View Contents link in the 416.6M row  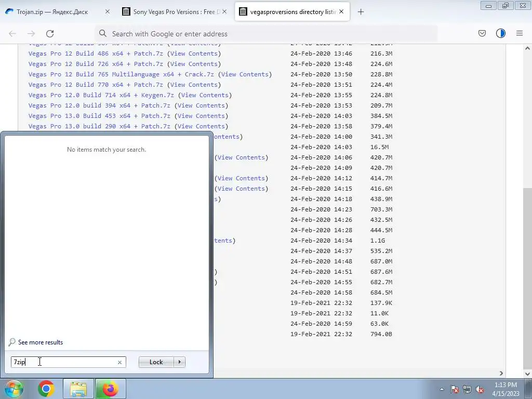pos(241,189)
